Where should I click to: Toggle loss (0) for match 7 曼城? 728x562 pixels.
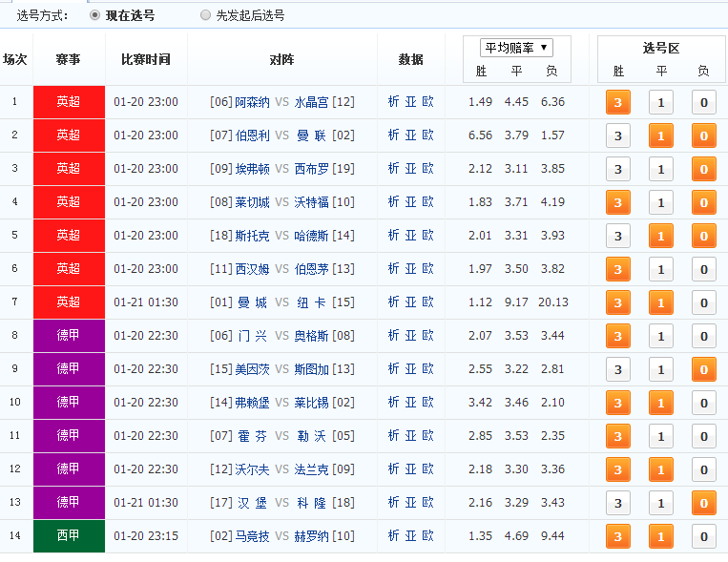click(704, 302)
